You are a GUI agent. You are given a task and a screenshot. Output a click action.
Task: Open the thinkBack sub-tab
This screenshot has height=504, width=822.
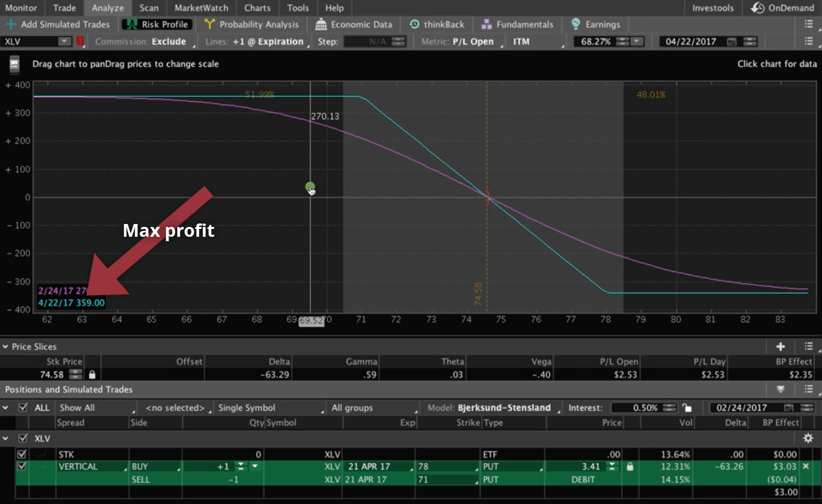(437, 24)
